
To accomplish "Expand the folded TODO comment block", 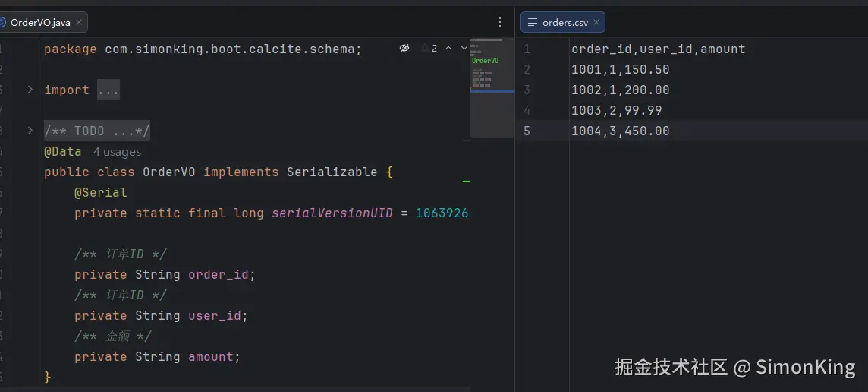I will click(x=30, y=131).
